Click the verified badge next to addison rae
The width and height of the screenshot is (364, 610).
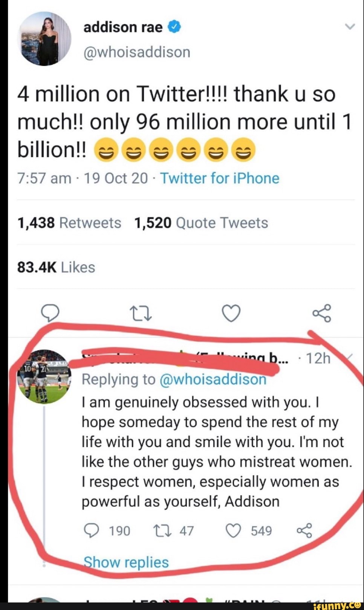(174, 27)
